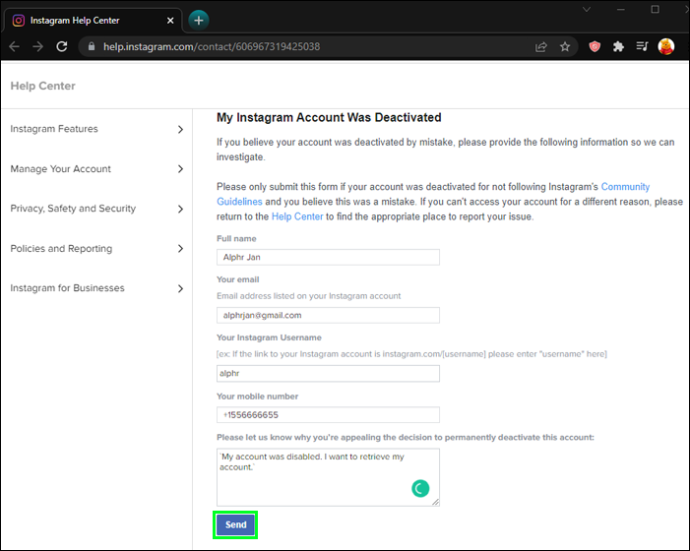Viewport: 690px width, 551px height.
Task: Follow the Help Center link in the paragraph
Action: click(297, 217)
